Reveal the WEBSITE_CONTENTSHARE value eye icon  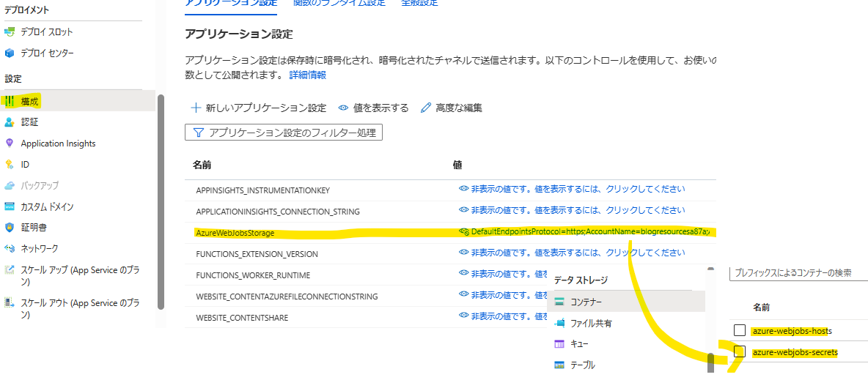pos(464,316)
